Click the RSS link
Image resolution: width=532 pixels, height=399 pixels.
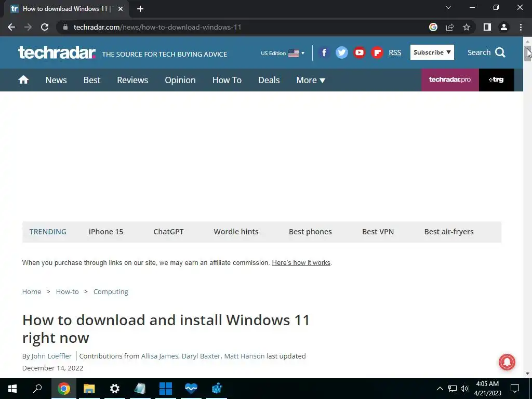tap(395, 53)
